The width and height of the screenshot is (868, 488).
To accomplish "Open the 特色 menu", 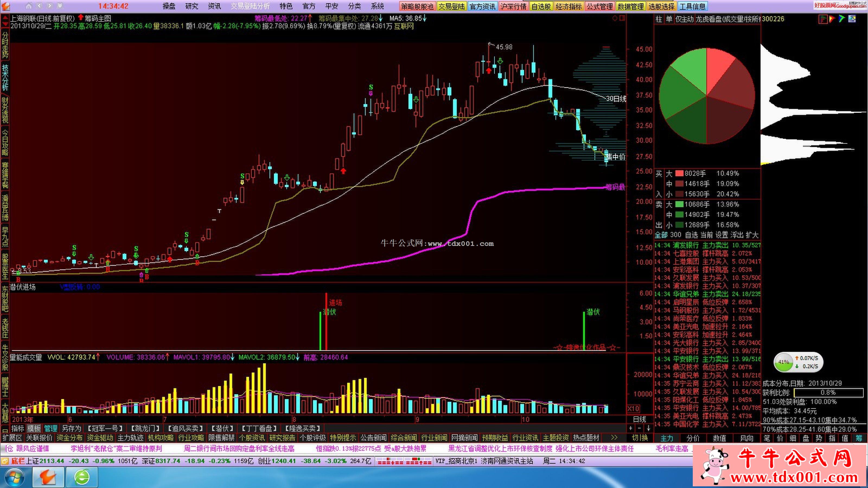I will click(x=286, y=6).
